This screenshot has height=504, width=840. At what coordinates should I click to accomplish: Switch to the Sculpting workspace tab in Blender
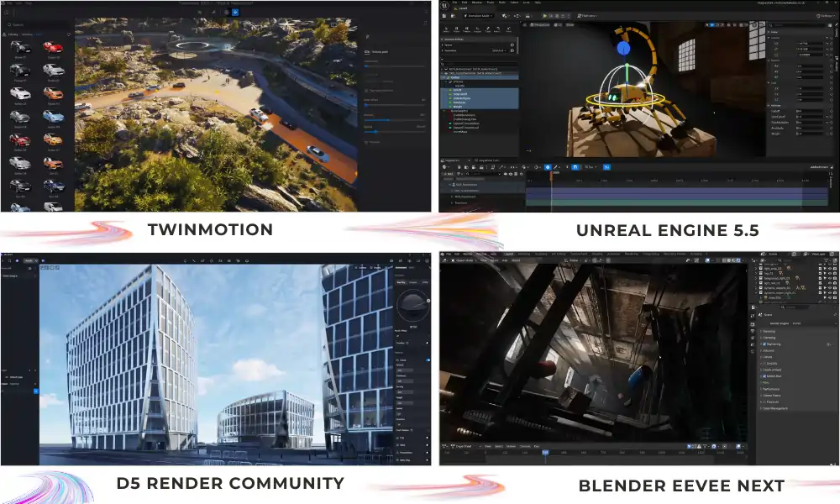pos(540,254)
